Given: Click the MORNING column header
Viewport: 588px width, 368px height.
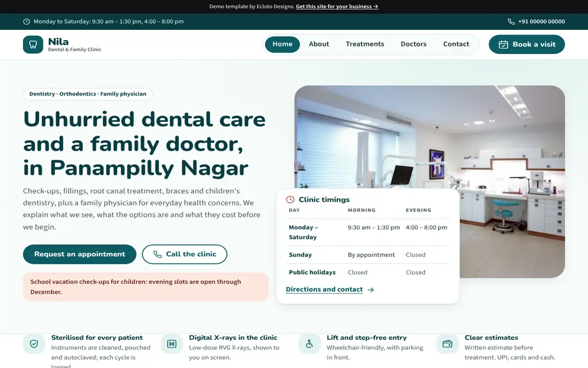Looking at the screenshot, I should click(x=362, y=210).
